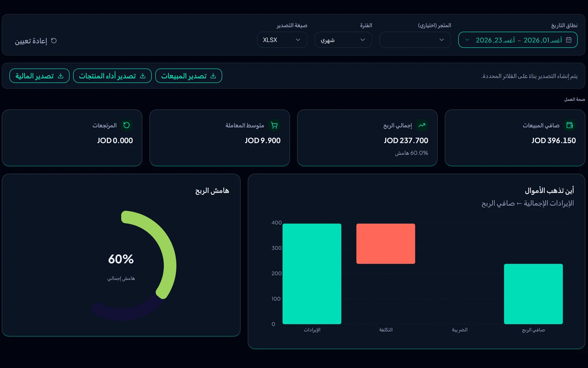
Task: Open the optional store dropdown المتجر
Action: [415, 40]
